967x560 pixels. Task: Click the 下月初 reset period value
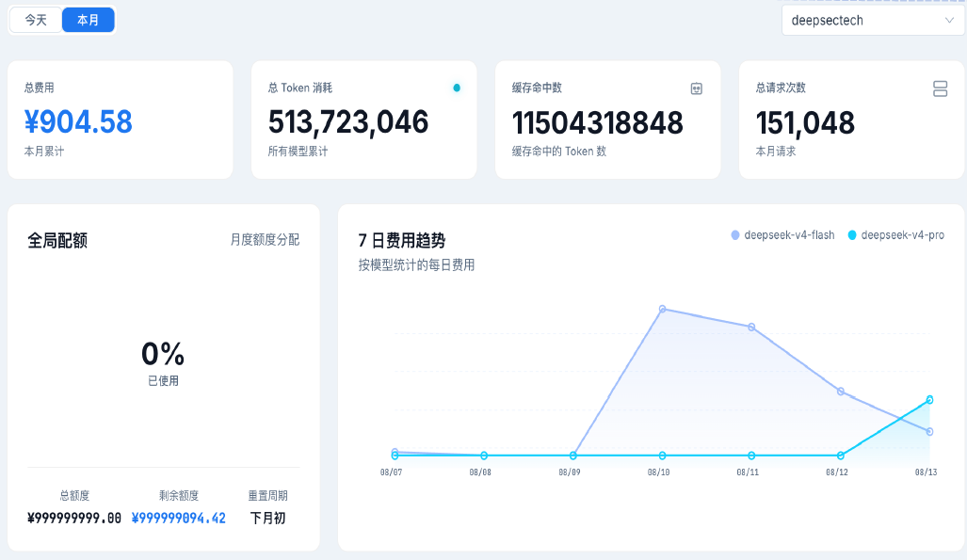click(267, 518)
